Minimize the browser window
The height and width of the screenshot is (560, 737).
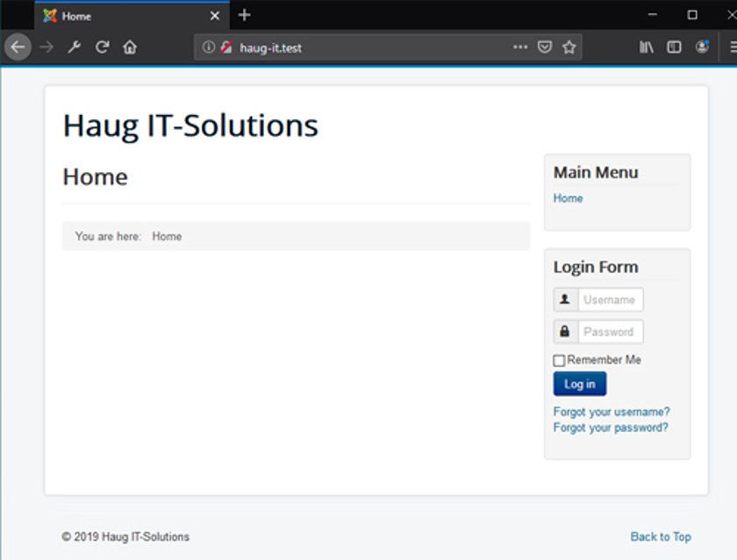tap(653, 15)
